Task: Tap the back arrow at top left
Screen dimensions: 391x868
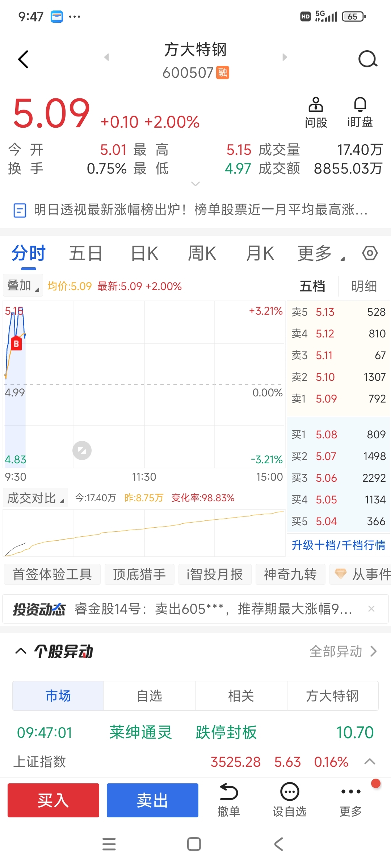Action: click(x=23, y=59)
